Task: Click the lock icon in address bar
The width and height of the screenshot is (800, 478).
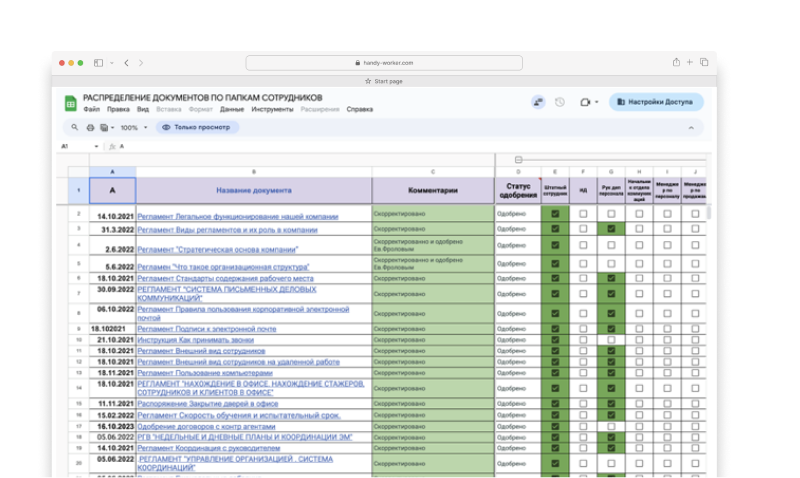Action: (x=358, y=63)
